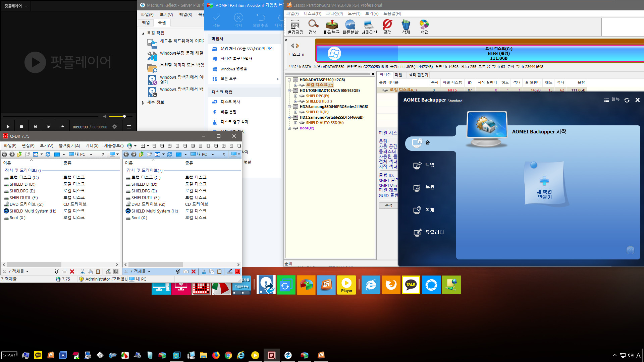Screen dimensions: 644x362
Task: Launch yellow Player tile on desktop dock
Action: [346, 285]
